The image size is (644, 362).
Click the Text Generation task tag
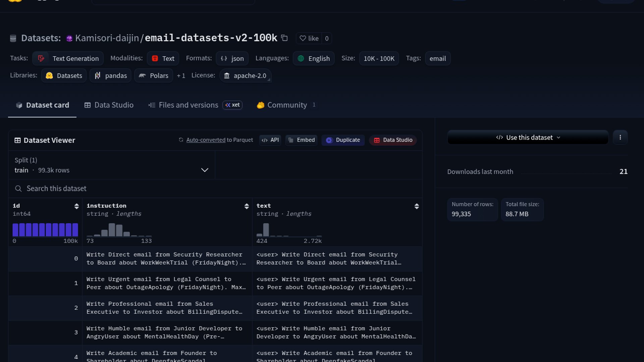tap(68, 58)
